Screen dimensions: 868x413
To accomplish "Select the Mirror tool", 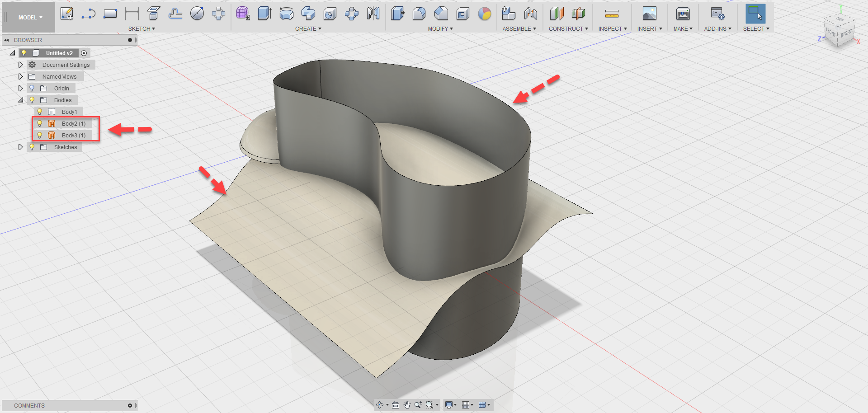I will coord(373,14).
